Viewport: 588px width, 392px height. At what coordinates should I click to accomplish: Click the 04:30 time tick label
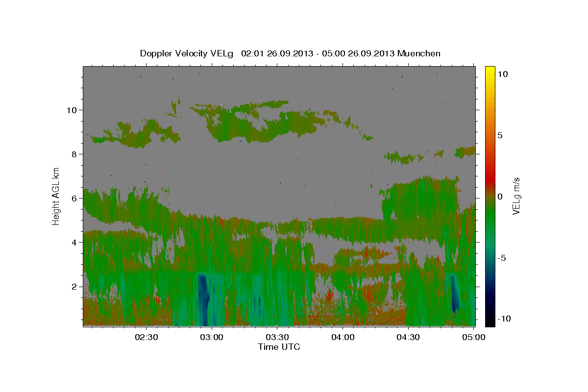point(409,338)
